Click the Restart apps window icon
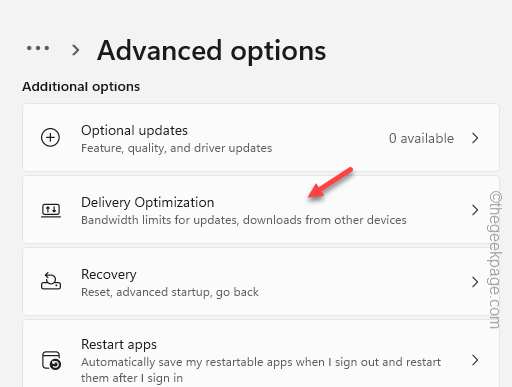 pos(51,360)
